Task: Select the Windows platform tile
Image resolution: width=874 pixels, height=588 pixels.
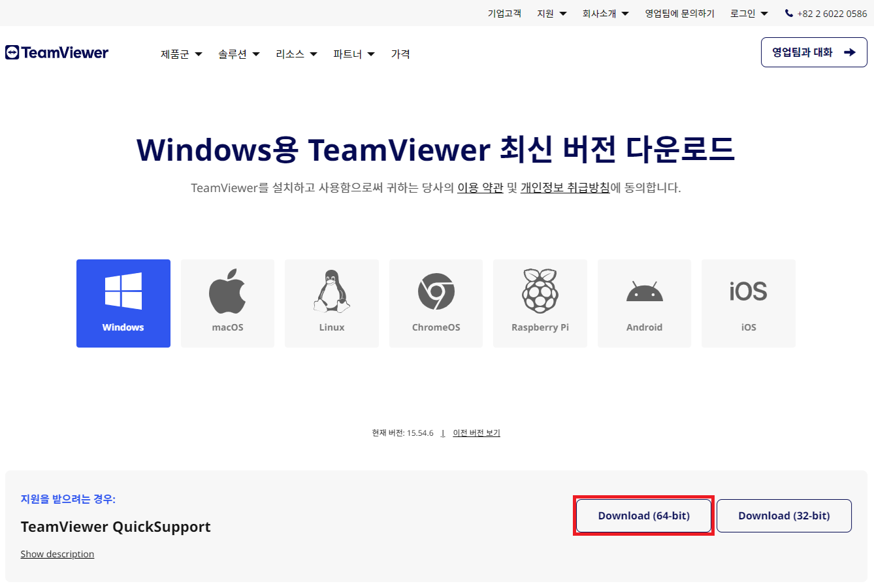Action: coord(123,303)
